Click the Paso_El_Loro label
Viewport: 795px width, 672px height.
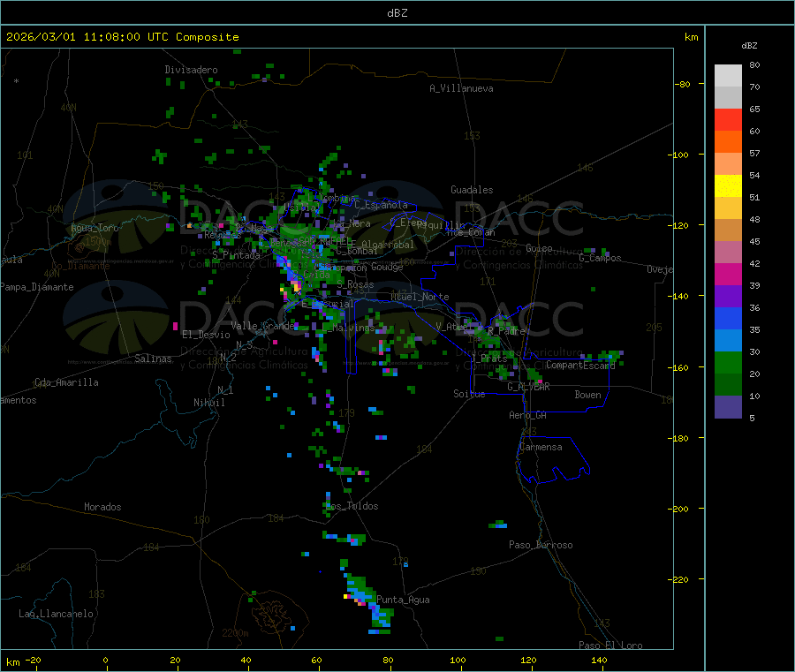click(x=610, y=646)
